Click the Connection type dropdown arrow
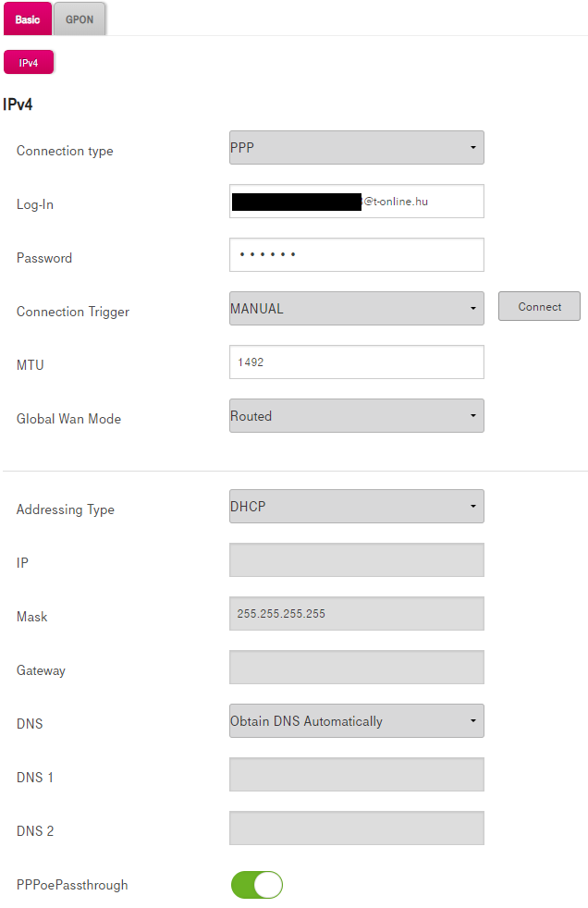 point(472,148)
